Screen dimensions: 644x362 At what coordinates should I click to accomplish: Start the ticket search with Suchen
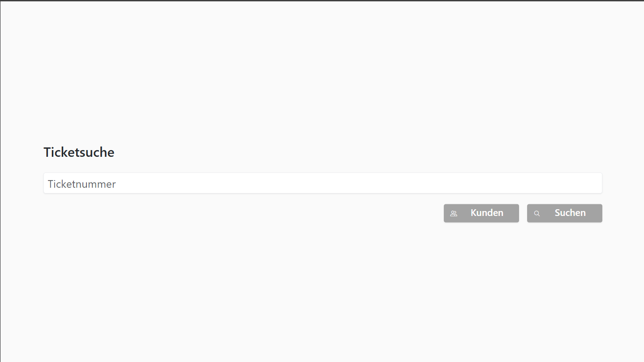[x=565, y=213]
